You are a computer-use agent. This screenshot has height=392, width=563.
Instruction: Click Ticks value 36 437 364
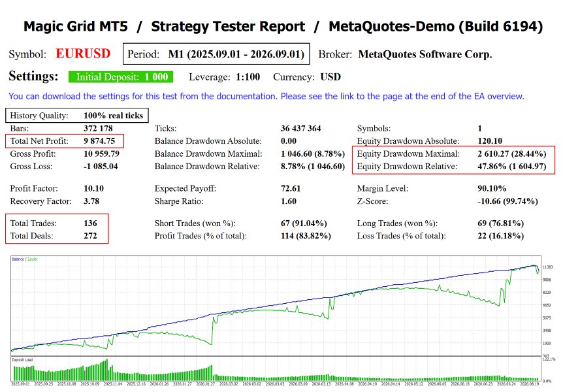coord(300,128)
